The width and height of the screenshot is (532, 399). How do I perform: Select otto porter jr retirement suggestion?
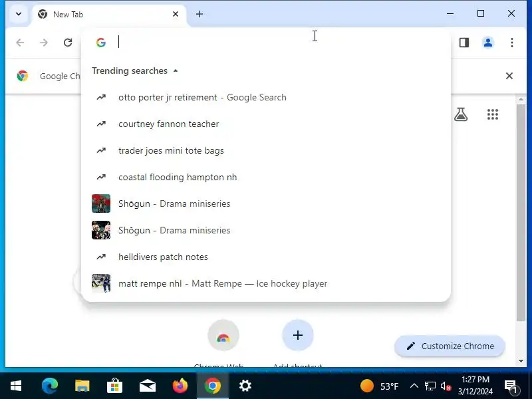[x=266, y=97]
